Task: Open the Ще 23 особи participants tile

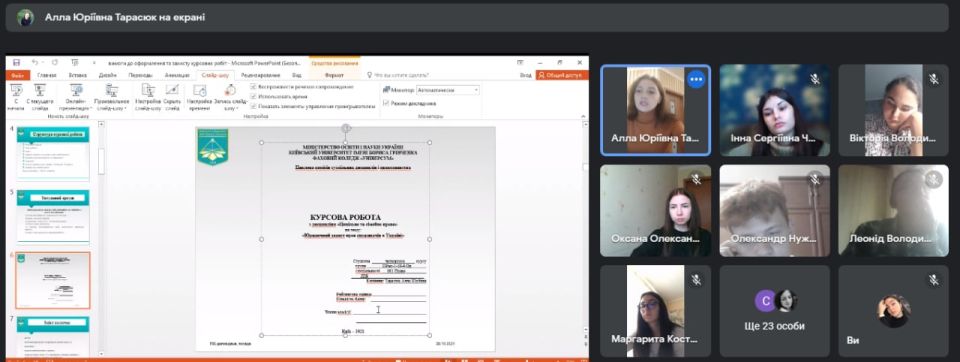Action: coord(774,311)
